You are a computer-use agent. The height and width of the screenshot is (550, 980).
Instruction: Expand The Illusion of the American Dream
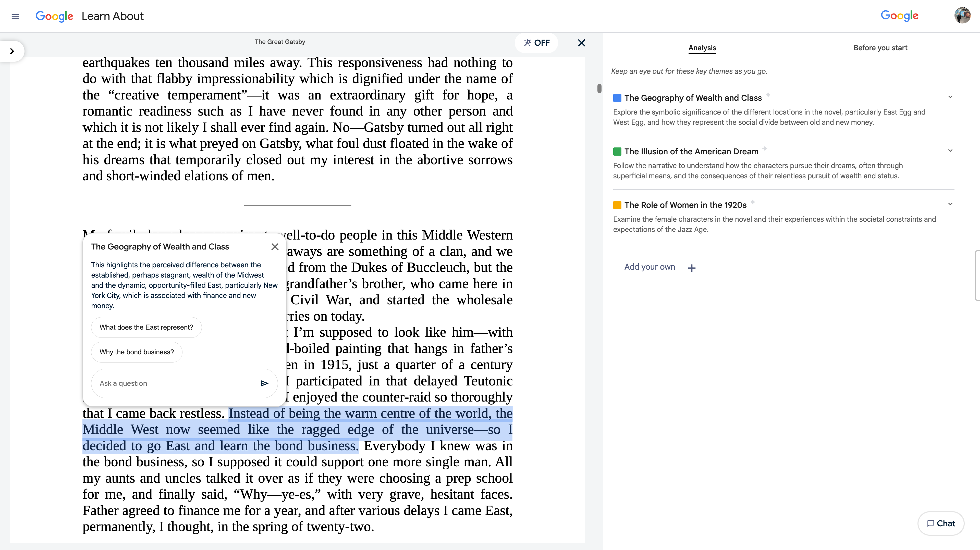(950, 151)
